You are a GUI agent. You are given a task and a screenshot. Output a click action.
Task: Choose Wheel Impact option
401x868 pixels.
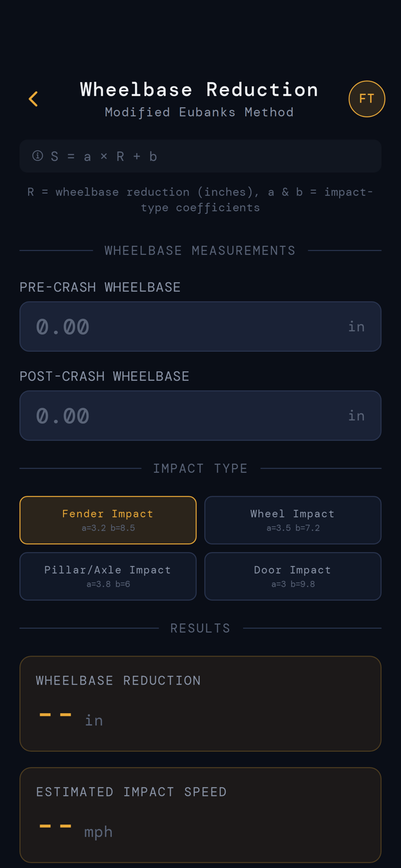[x=292, y=520]
